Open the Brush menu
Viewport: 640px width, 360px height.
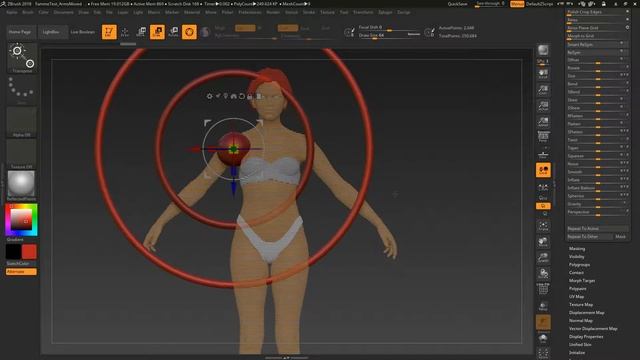point(28,12)
